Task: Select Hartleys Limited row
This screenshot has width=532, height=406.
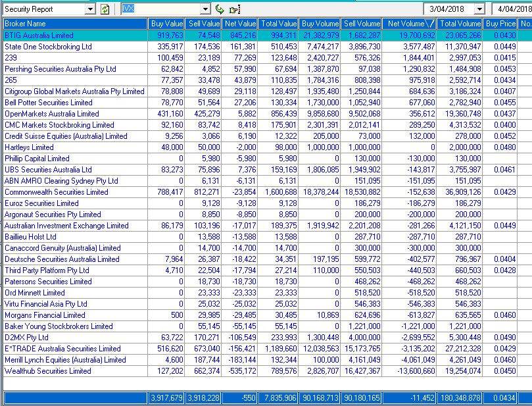Action: 268,147
